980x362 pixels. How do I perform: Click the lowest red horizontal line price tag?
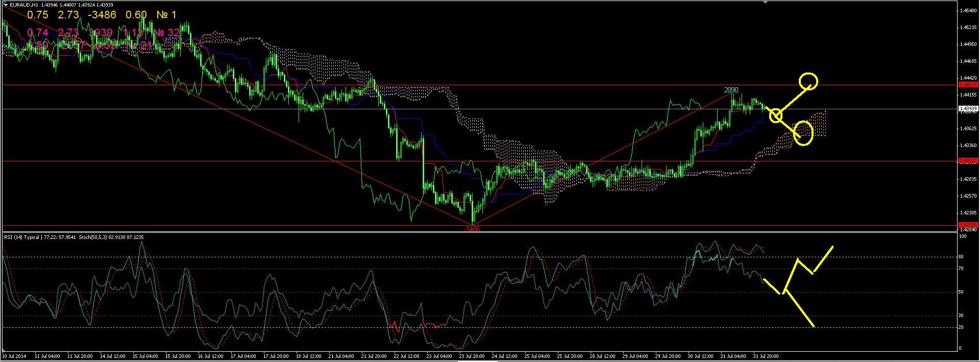[968, 225]
